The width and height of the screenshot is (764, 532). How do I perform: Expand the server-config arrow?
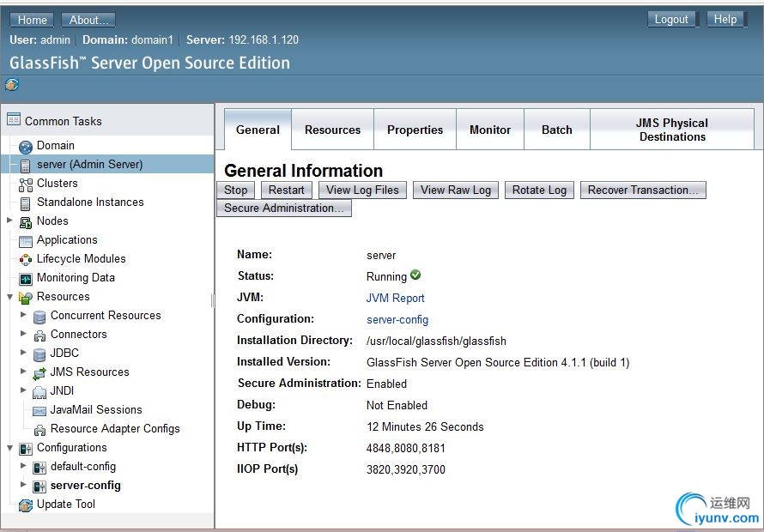click(x=23, y=484)
